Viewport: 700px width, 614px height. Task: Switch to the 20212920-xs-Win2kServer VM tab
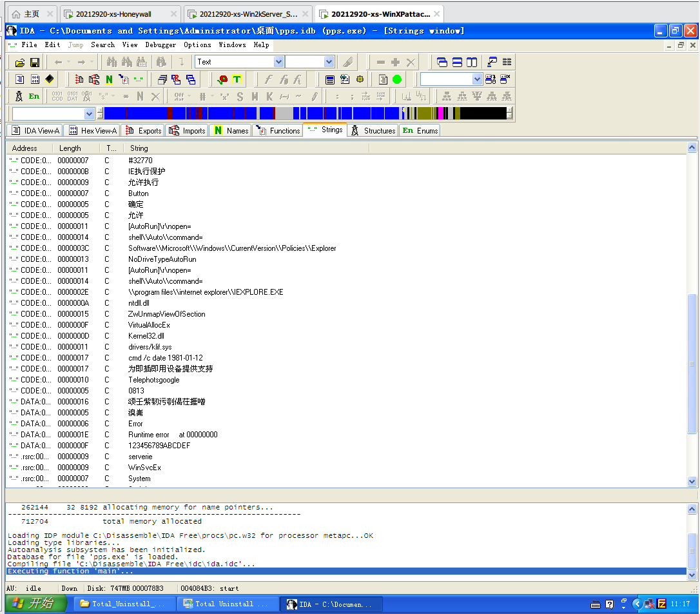point(248,14)
